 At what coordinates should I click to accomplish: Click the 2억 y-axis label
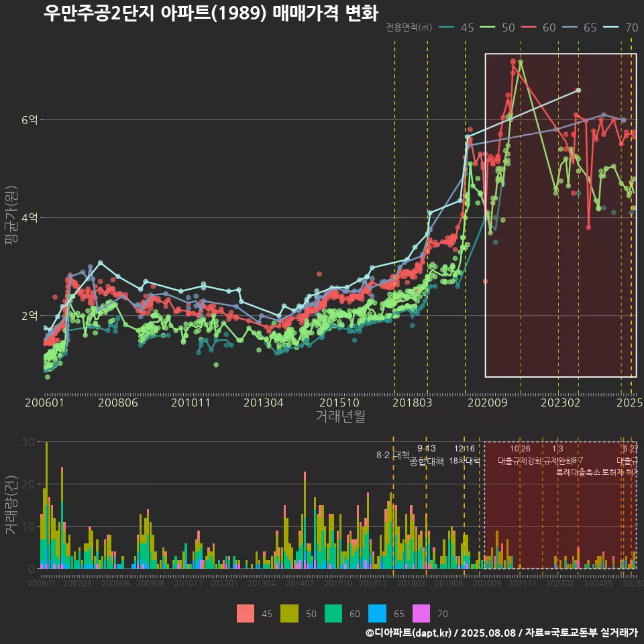(30, 316)
